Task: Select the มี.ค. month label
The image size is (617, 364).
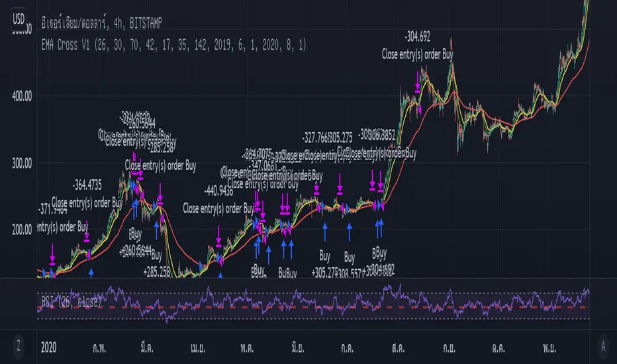Action: [147, 347]
